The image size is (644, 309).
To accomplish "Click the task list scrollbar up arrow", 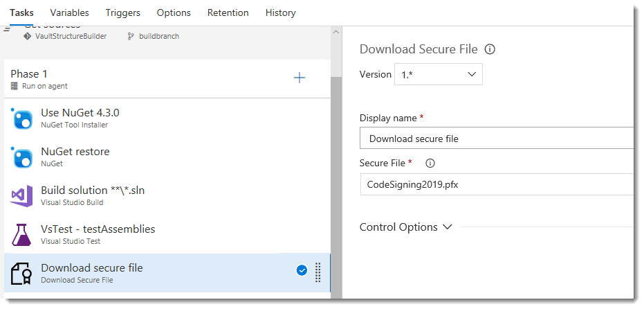I will [336, 32].
